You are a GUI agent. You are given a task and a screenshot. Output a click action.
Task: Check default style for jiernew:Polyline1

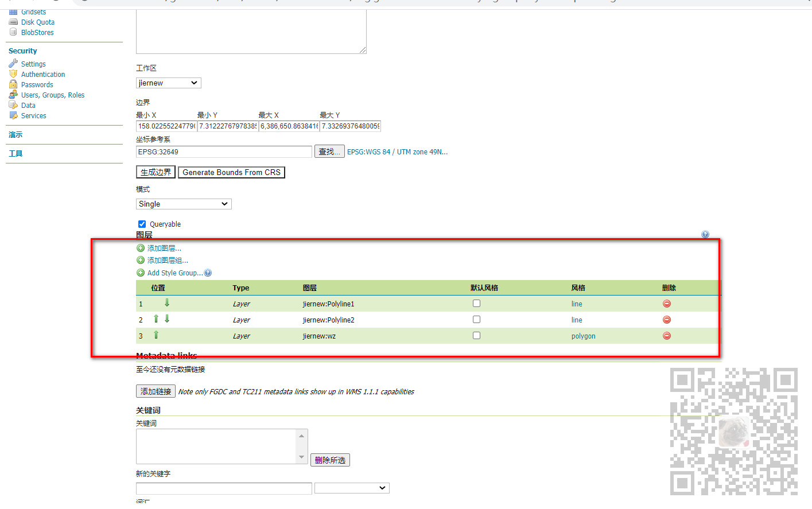[x=476, y=304]
